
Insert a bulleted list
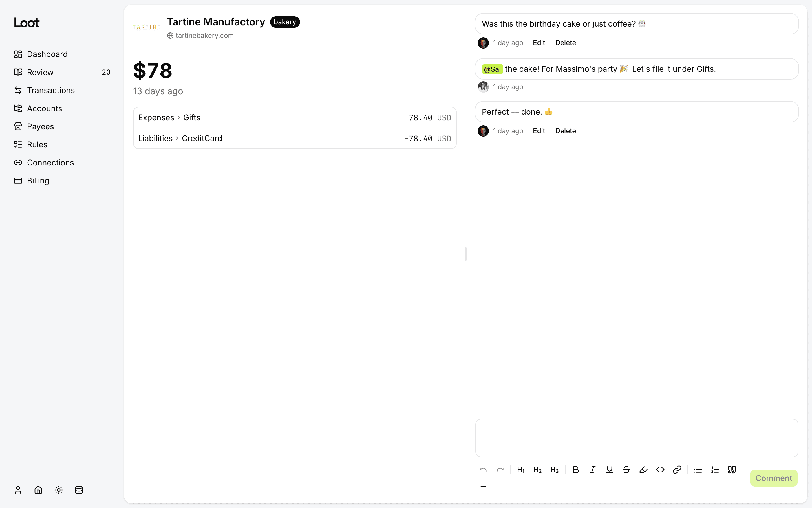click(698, 470)
